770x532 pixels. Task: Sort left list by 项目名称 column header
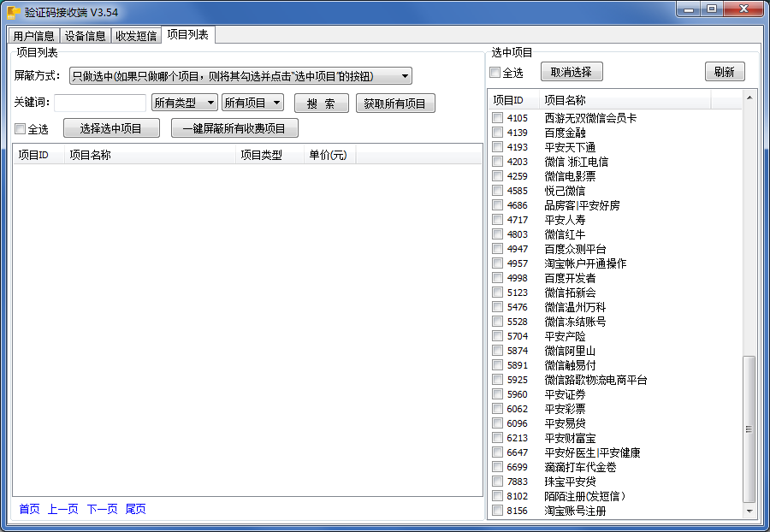tap(150, 155)
